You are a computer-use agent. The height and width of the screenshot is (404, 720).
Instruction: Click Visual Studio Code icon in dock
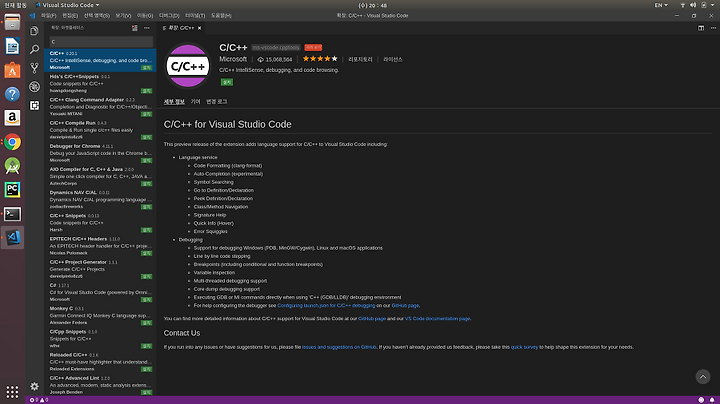[x=12, y=237]
